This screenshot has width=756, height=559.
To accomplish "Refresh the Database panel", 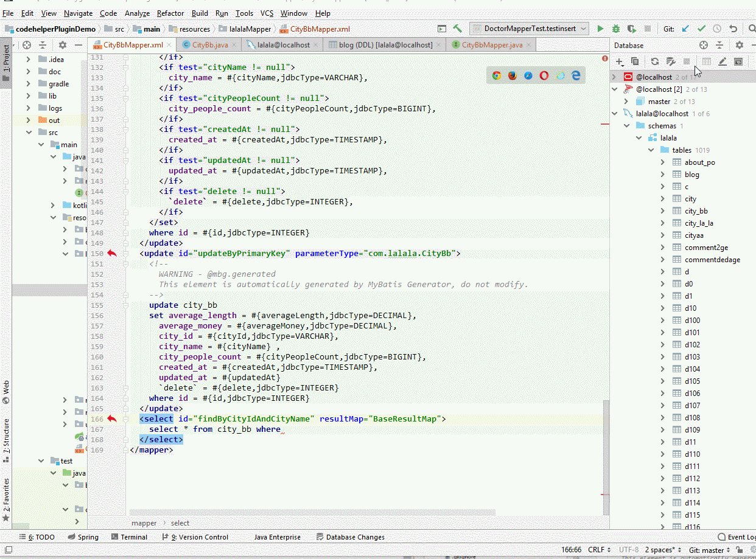I will [x=654, y=61].
